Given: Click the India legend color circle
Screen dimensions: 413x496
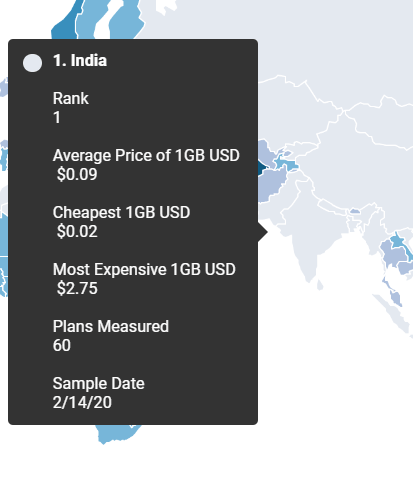Looking at the screenshot, I should coord(32,63).
